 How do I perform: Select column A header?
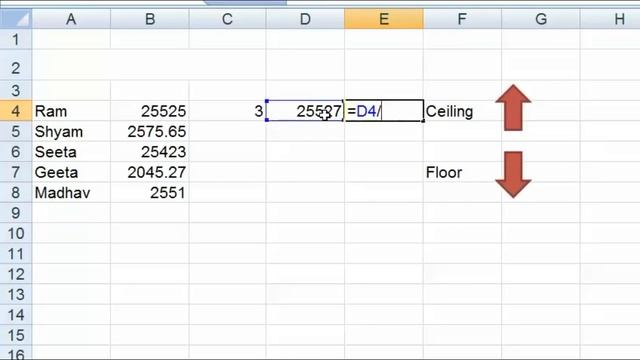71,19
